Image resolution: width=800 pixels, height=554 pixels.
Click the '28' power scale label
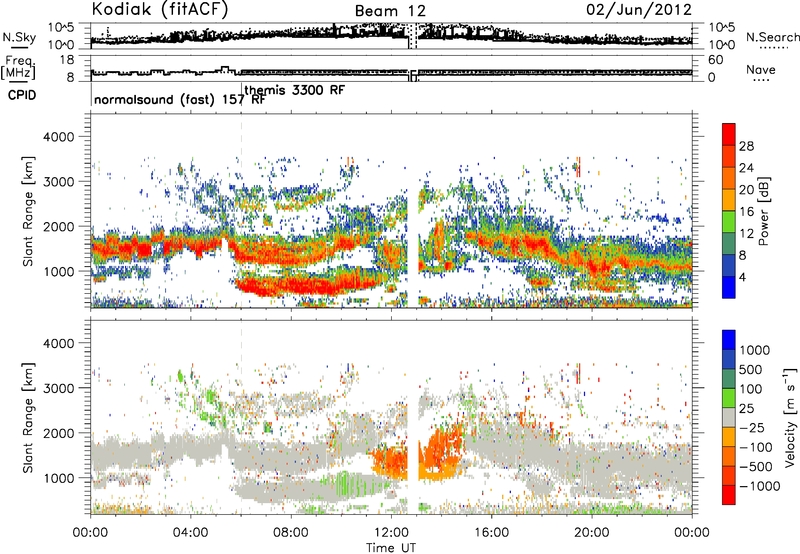click(746, 146)
